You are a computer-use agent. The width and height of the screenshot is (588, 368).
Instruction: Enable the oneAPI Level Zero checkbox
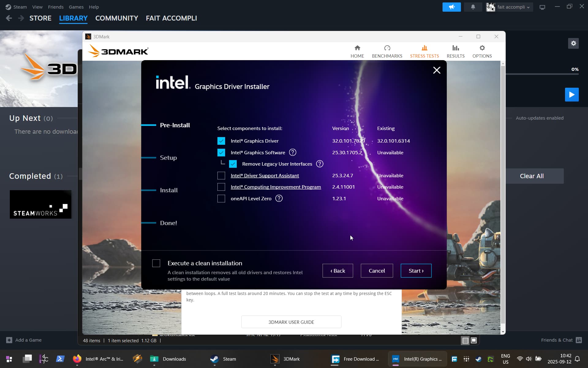[x=221, y=198]
